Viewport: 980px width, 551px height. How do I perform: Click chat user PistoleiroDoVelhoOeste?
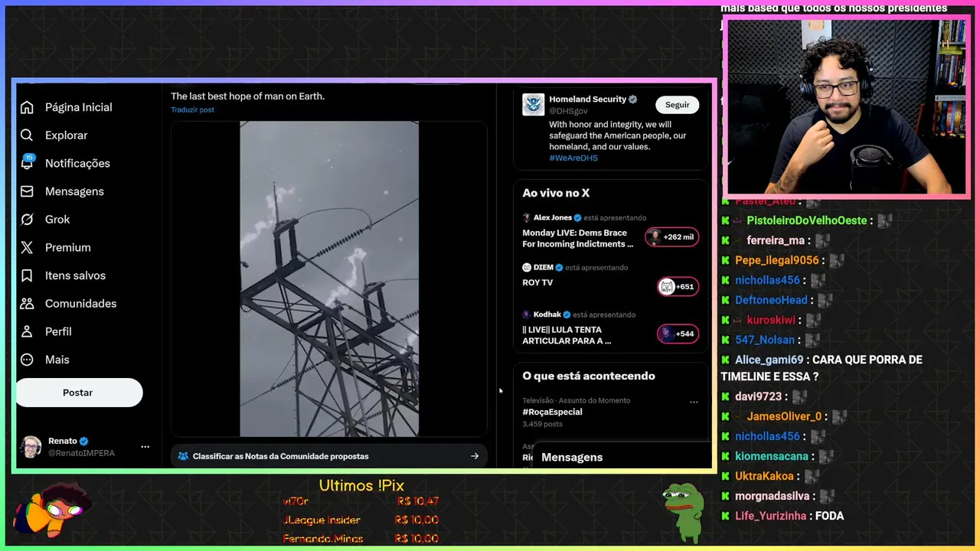[806, 220]
